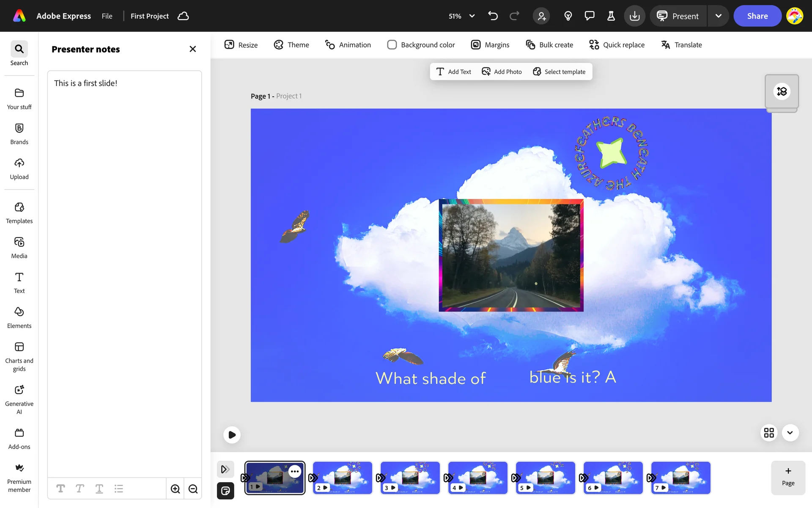
Task: Open the download icon button
Action: pyautogui.click(x=634, y=16)
